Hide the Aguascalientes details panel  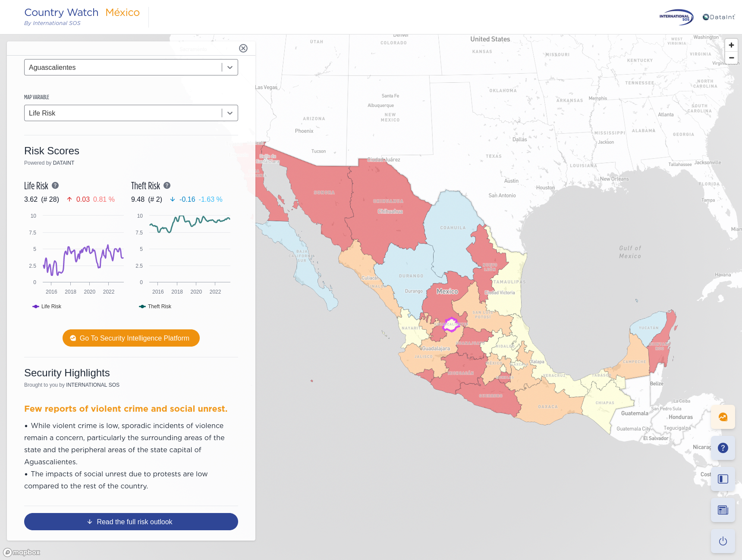point(243,48)
